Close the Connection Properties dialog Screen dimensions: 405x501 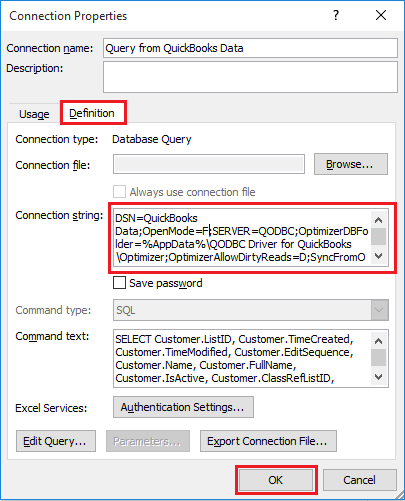[x=381, y=15]
